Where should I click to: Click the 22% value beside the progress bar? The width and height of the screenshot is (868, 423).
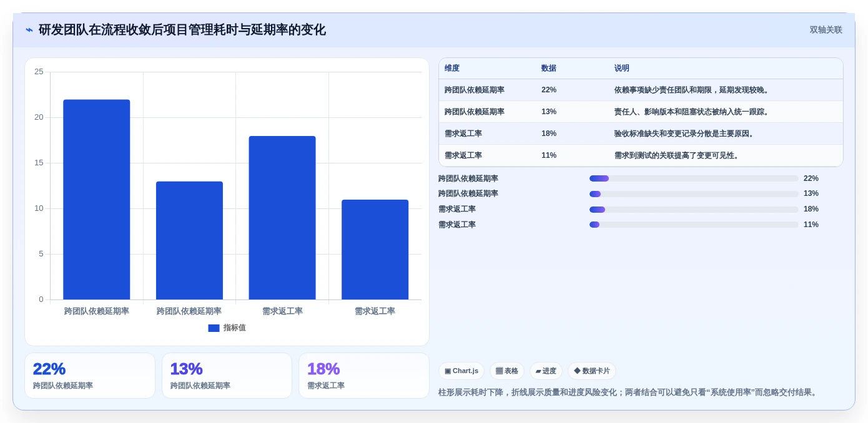(x=811, y=178)
